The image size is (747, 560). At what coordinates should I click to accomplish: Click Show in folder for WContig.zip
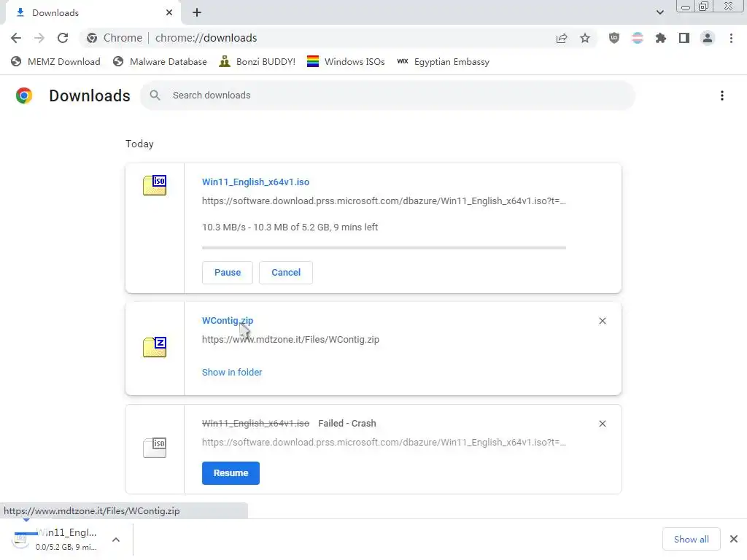[232, 373]
